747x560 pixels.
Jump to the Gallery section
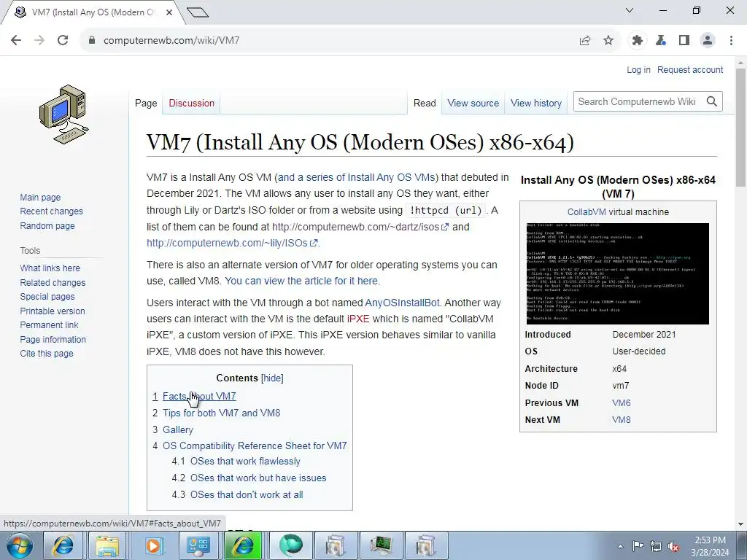[x=178, y=429]
